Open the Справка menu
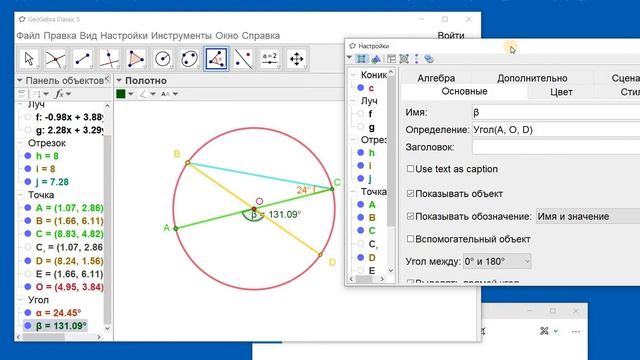640x360 pixels. click(x=260, y=36)
